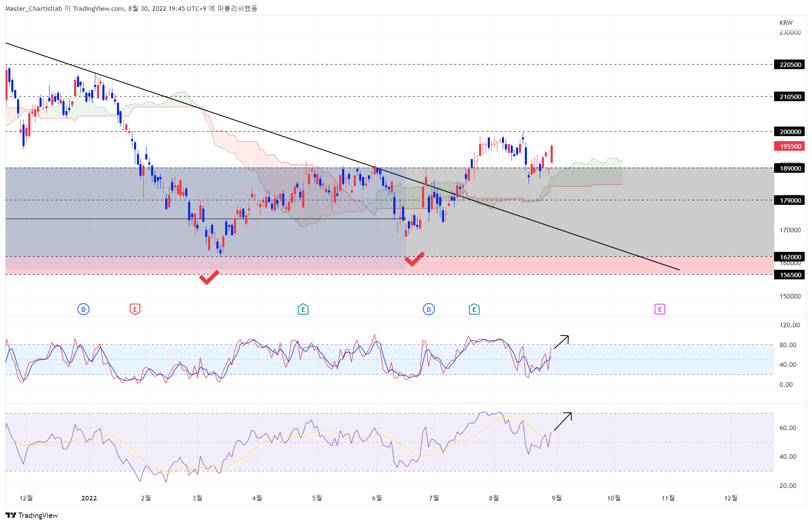Screen dimensions: 812x525
Task: Click the KRW currency label
Action: (x=786, y=23)
